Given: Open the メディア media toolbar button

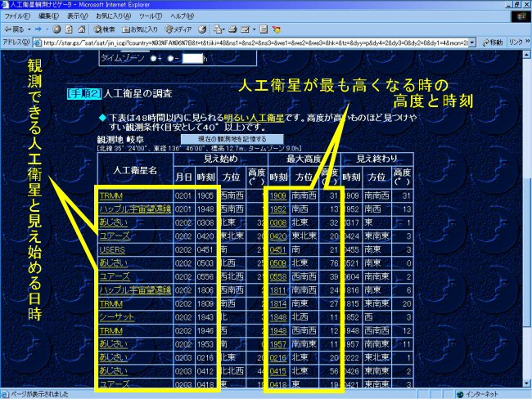Looking at the screenshot, I should click(x=178, y=29).
